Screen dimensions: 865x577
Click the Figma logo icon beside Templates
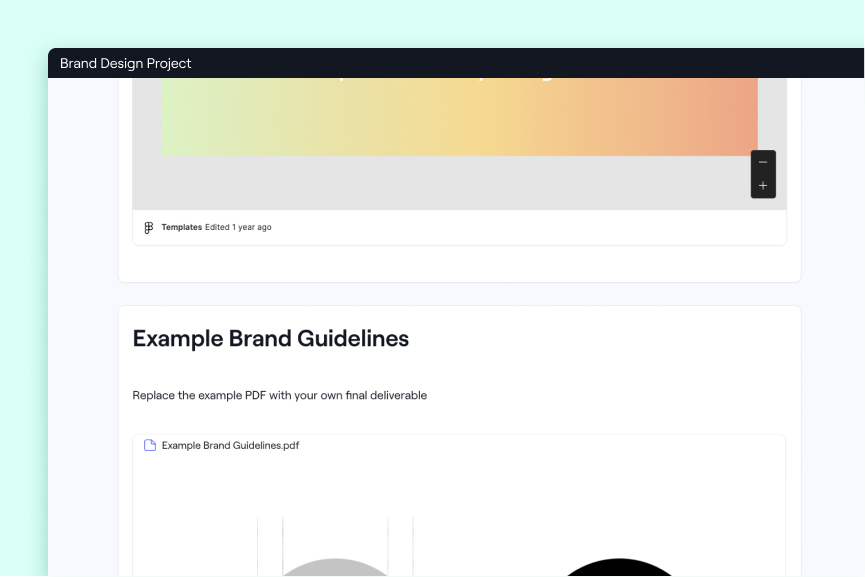click(148, 227)
